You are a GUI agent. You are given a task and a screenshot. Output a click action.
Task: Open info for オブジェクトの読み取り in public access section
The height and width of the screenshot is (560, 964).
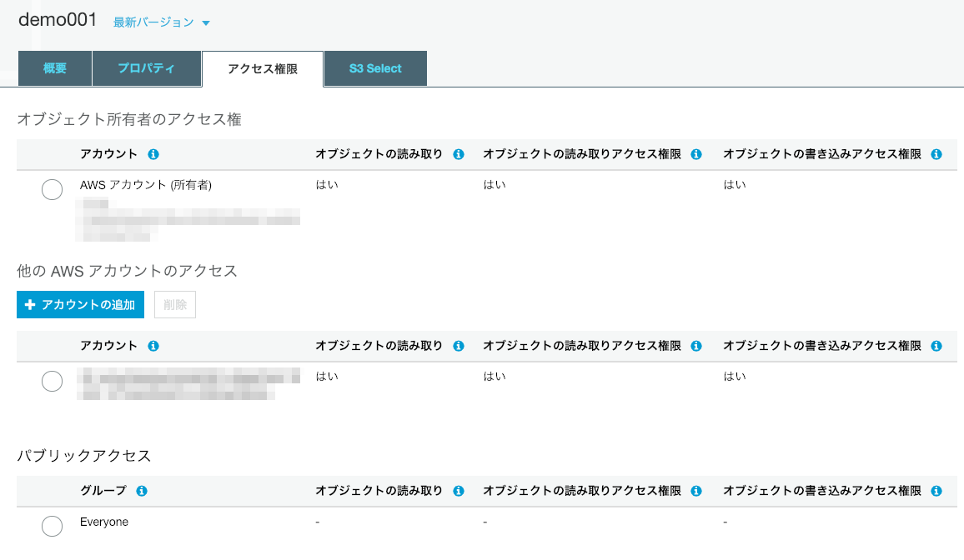click(x=457, y=491)
